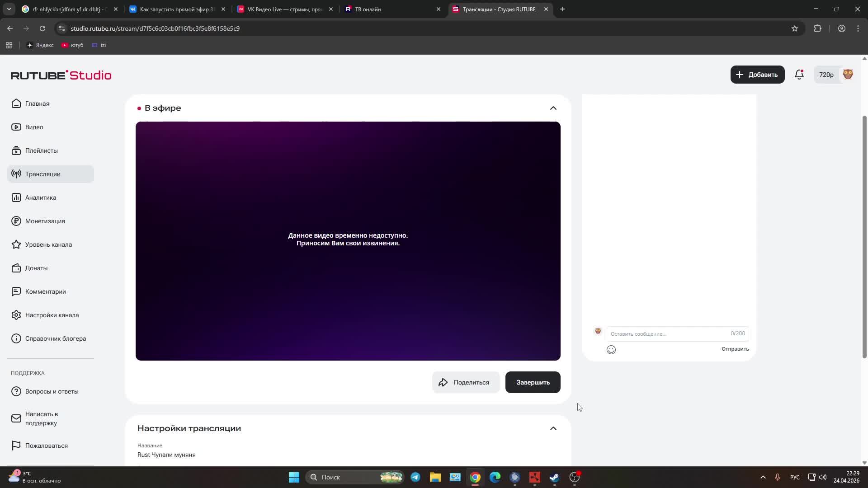Click the 'Поделиться' share button

(x=465, y=382)
